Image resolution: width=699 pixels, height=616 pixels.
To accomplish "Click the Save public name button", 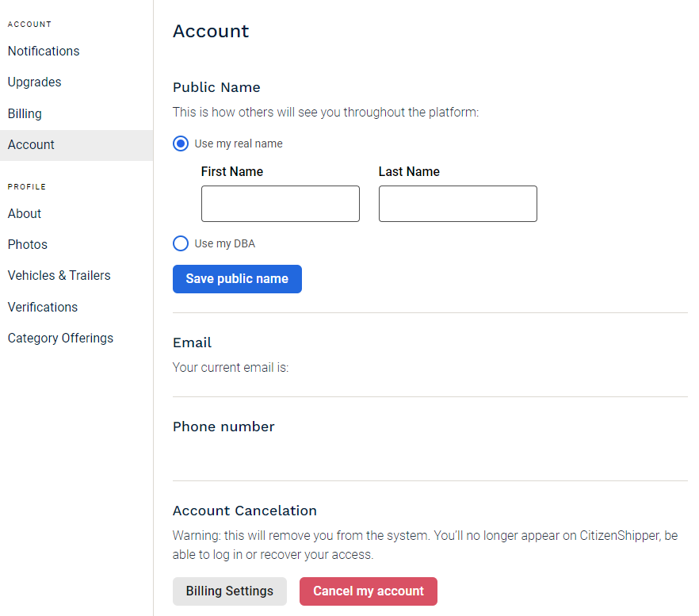I will [237, 279].
